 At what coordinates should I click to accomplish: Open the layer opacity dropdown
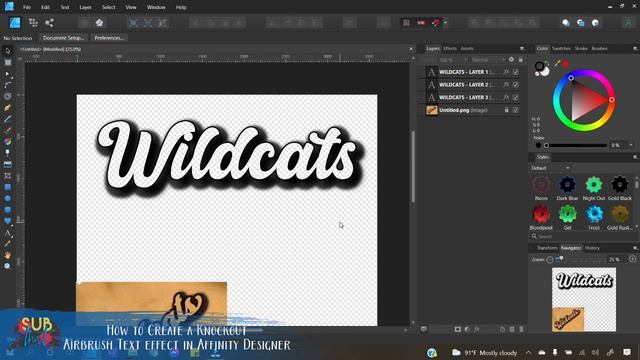[x=466, y=60]
